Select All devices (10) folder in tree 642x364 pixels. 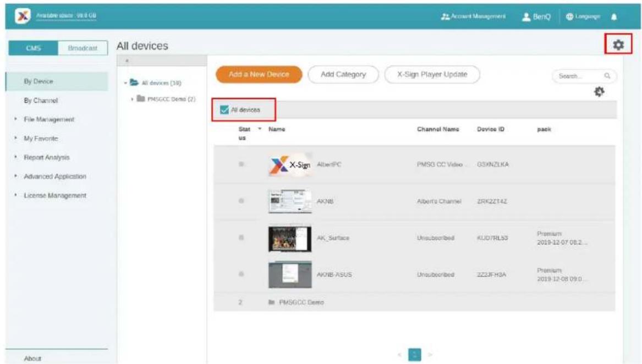pyautogui.click(x=156, y=82)
